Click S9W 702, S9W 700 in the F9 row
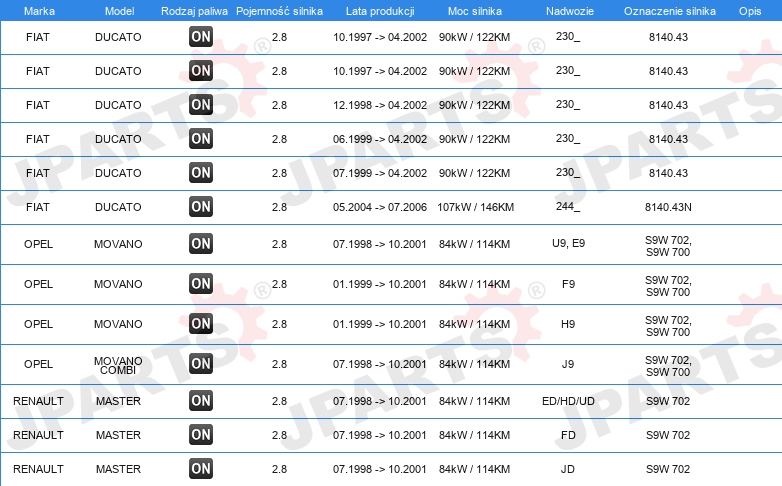The width and height of the screenshot is (782, 486). pos(668,286)
